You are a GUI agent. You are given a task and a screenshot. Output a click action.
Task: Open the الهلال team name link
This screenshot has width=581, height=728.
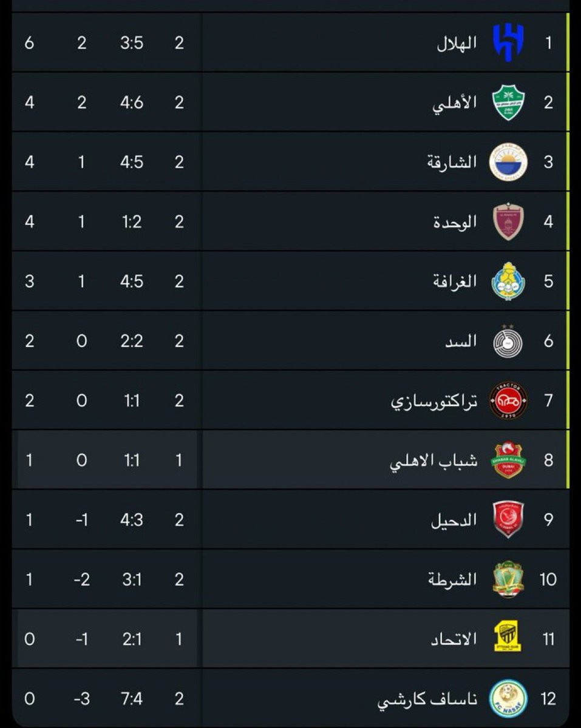click(457, 43)
